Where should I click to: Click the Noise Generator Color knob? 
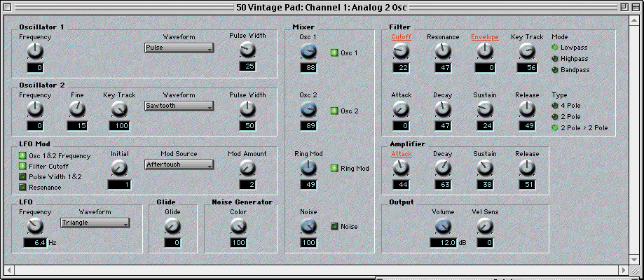pyautogui.click(x=238, y=226)
